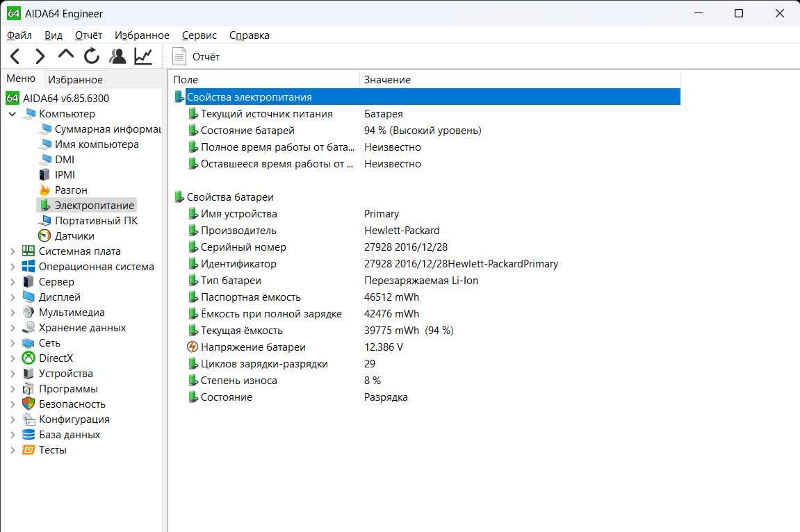Image resolution: width=800 pixels, height=532 pixels.
Task: Select the IPMI tree item
Action: [65, 175]
